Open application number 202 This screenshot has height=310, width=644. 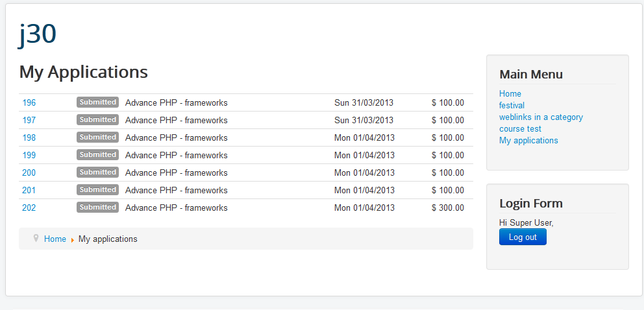click(x=29, y=208)
